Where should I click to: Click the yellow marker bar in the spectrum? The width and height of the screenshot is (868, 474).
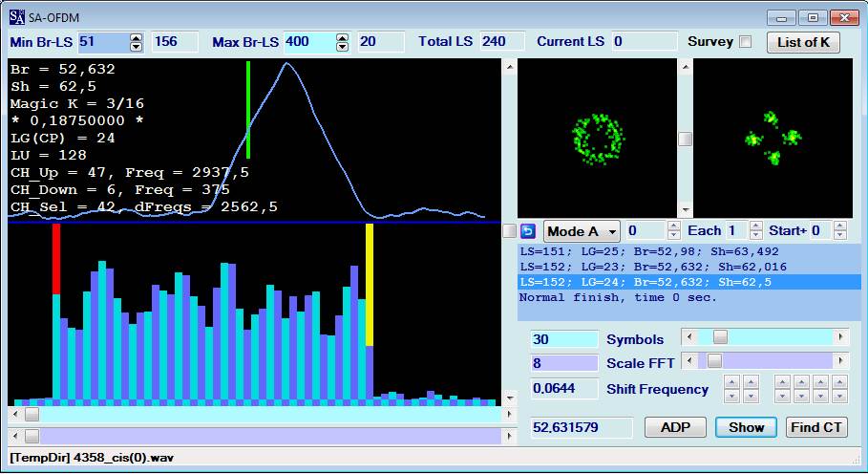(370, 285)
